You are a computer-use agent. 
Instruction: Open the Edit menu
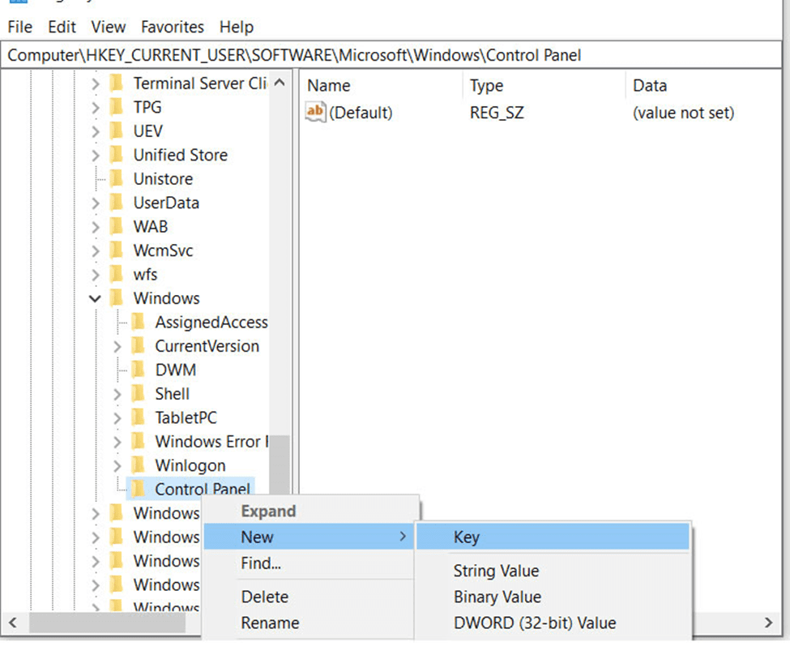[x=62, y=27]
